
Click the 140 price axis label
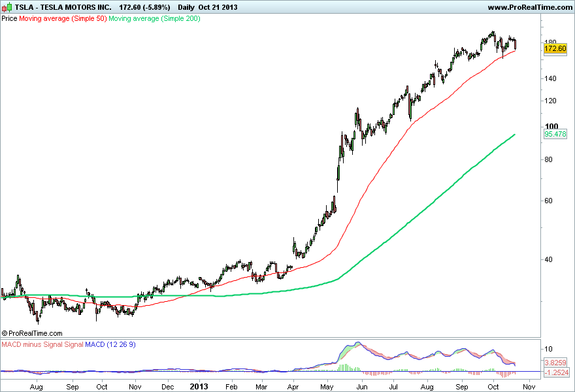pos(550,78)
